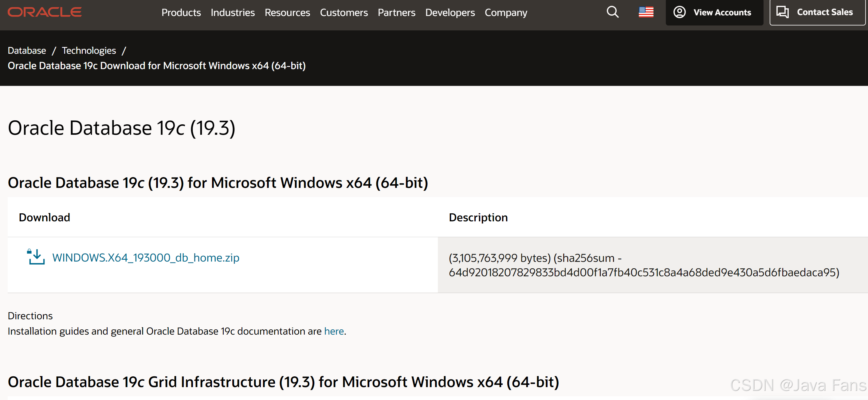868x400 pixels.
Task: Open the 'here' documentation link
Action: coord(334,331)
